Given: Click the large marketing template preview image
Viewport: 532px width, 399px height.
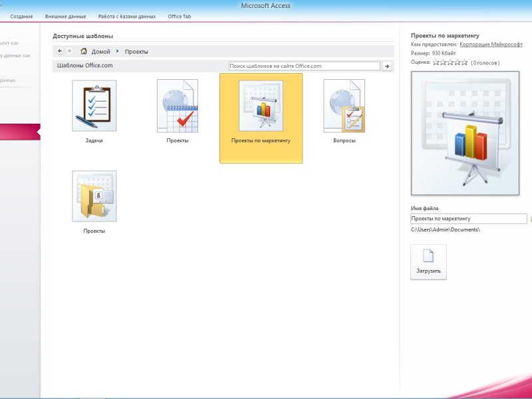Looking at the screenshot, I should (465, 134).
